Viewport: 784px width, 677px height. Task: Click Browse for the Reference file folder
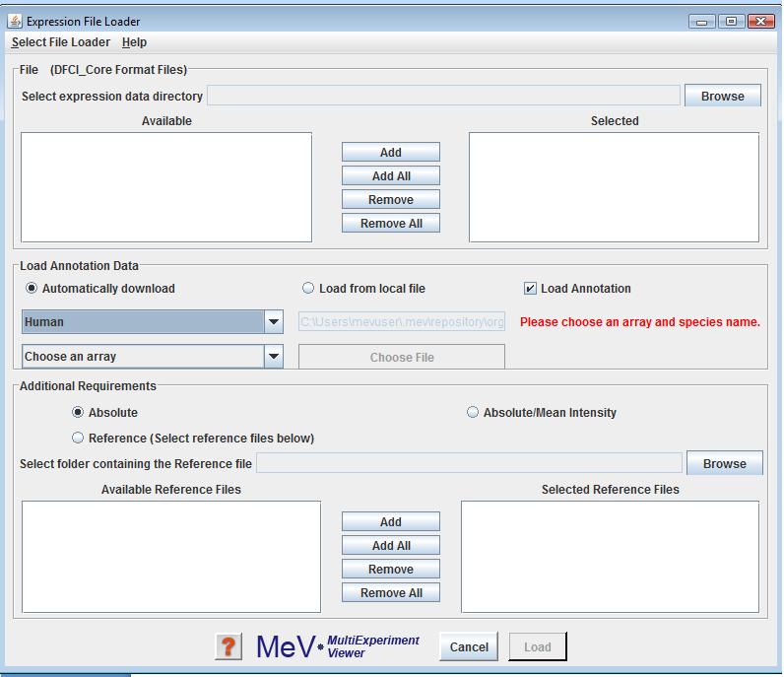click(x=724, y=463)
